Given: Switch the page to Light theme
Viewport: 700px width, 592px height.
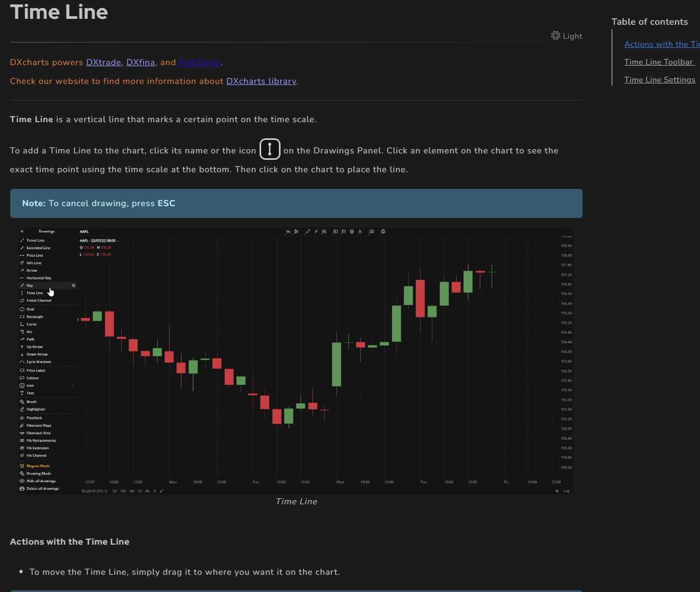Looking at the screenshot, I should 566,36.
